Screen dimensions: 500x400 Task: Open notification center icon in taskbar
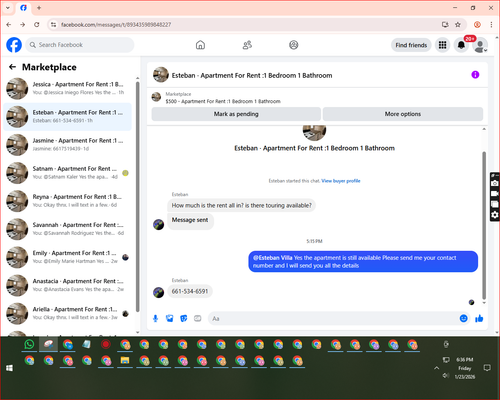coord(487,368)
